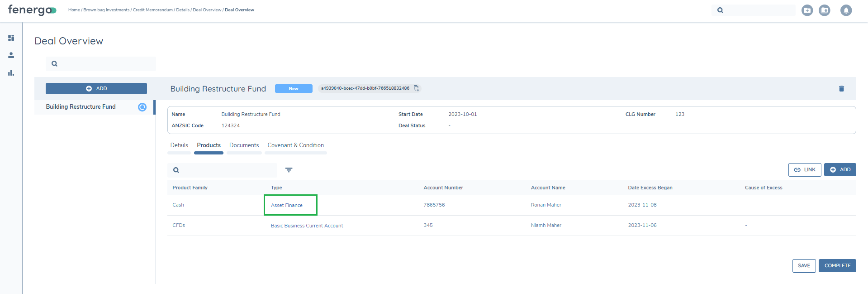
Task: Open the bar chart reports sidebar icon
Action: pos(11,73)
